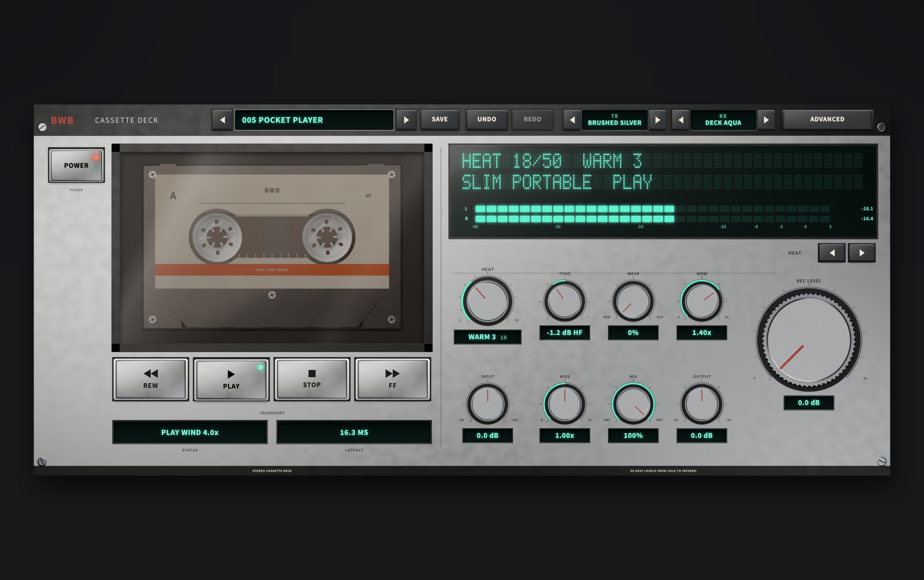Click the cassette tape in the deck window
Image resolution: width=924 pixels, height=580 pixels.
pos(272,247)
